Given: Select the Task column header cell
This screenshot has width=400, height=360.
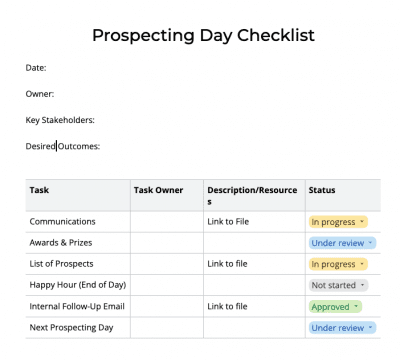Looking at the screenshot, I should coord(78,195).
